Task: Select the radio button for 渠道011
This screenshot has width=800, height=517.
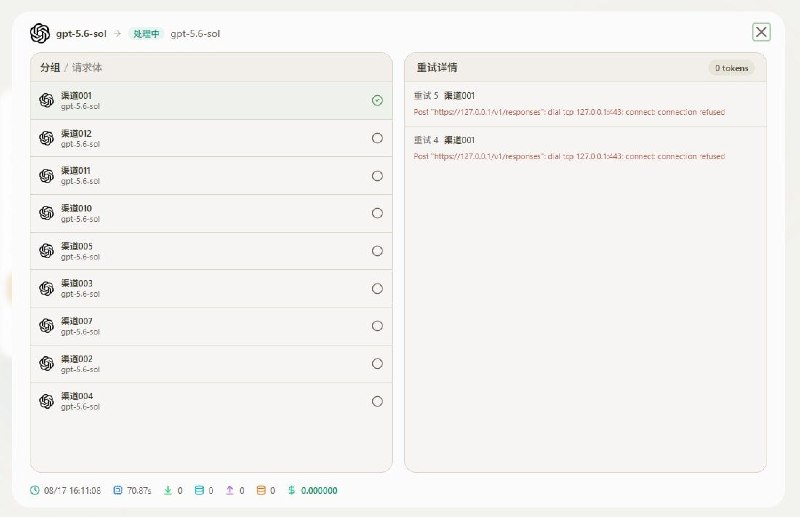Action: pyautogui.click(x=377, y=176)
